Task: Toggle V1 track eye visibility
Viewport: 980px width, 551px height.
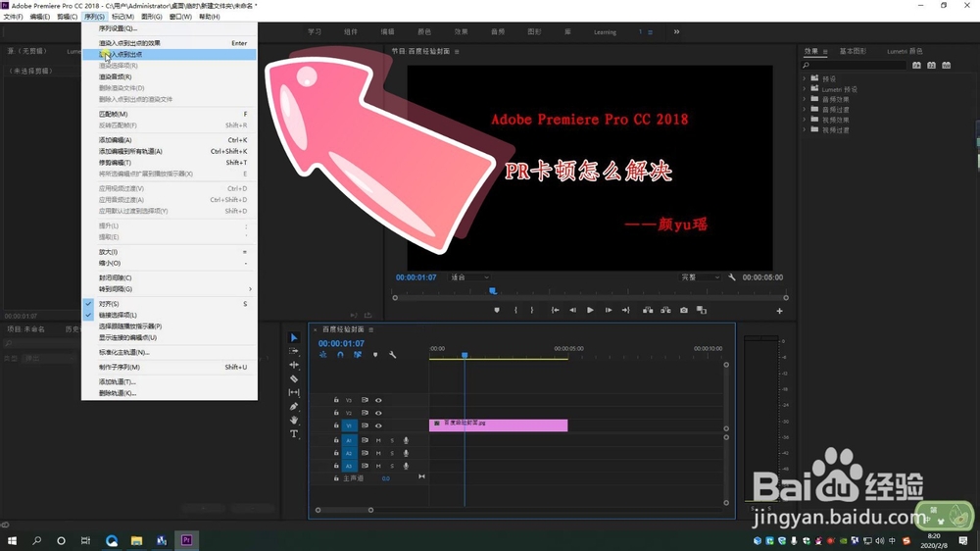Action: click(x=378, y=426)
